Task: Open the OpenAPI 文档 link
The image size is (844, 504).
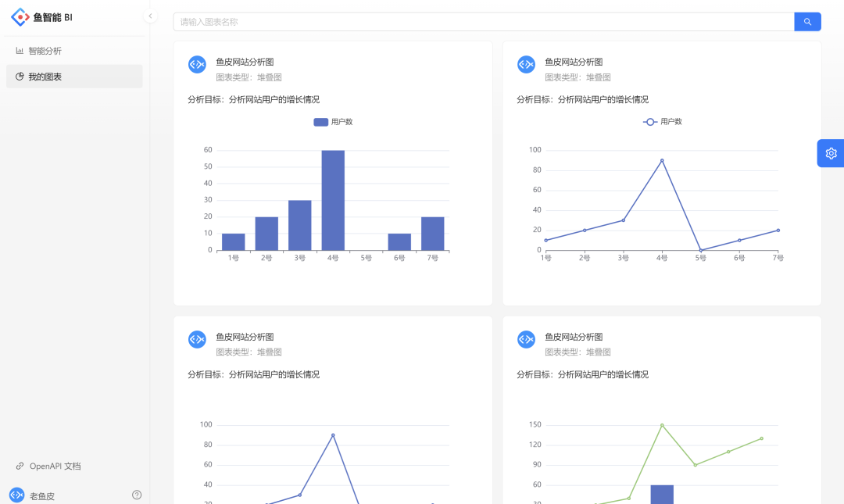Action: 55,466
